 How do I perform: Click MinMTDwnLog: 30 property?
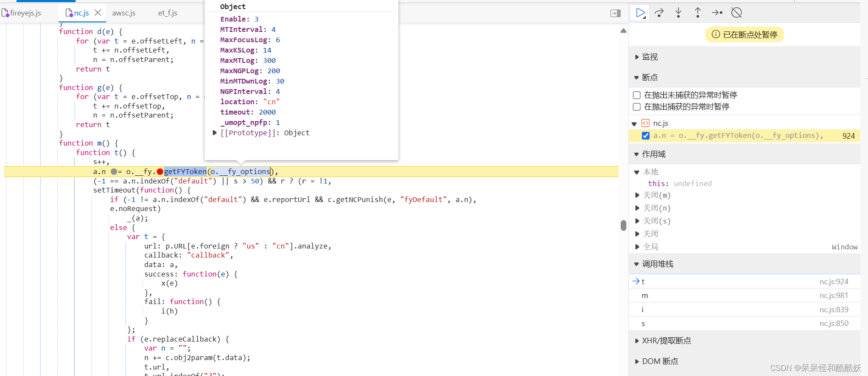point(252,81)
